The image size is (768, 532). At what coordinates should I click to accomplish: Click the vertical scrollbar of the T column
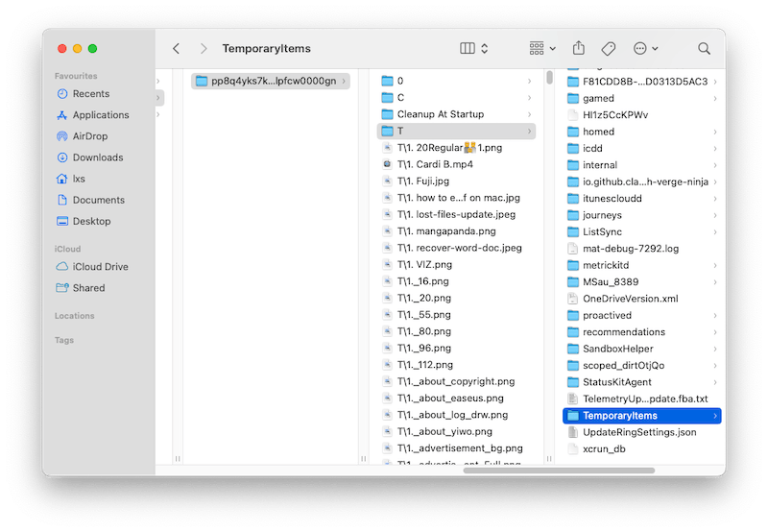click(549, 78)
